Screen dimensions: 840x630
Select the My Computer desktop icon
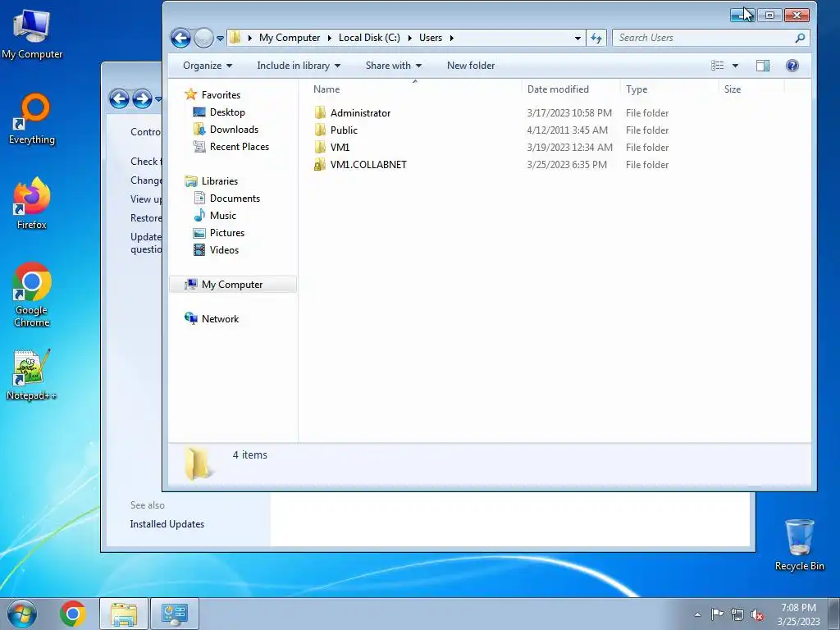tap(32, 34)
